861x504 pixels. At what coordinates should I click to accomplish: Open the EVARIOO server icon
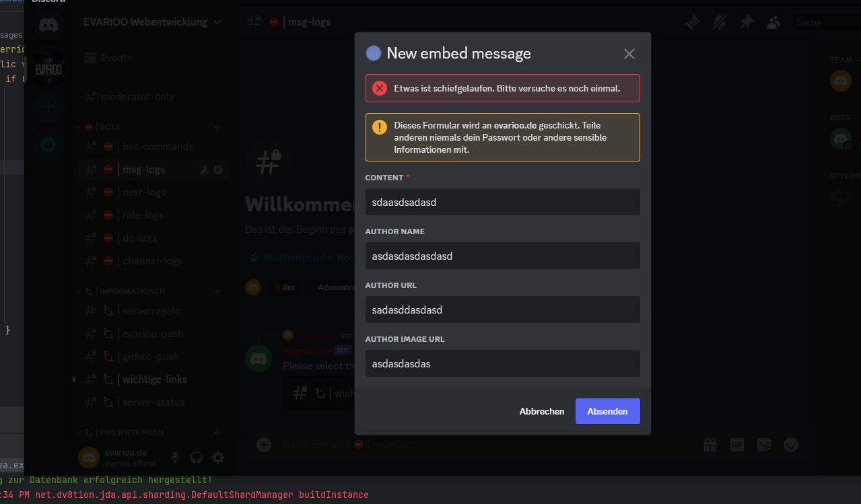click(48, 68)
